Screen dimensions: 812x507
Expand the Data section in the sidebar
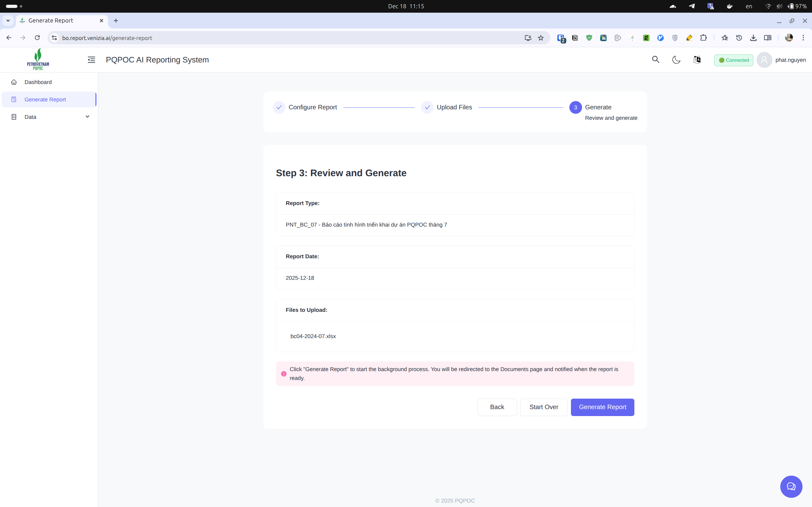87,116
